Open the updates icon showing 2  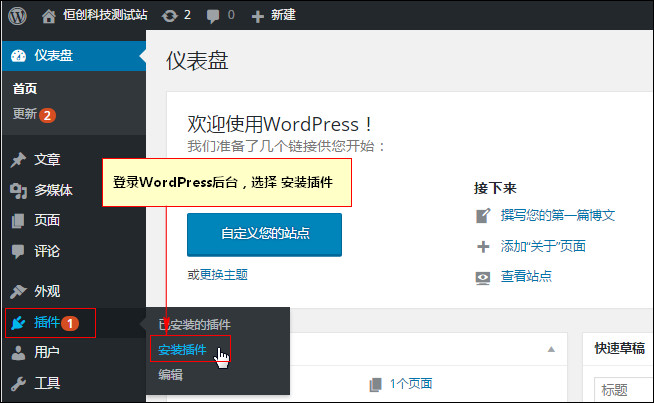[169, 16]
